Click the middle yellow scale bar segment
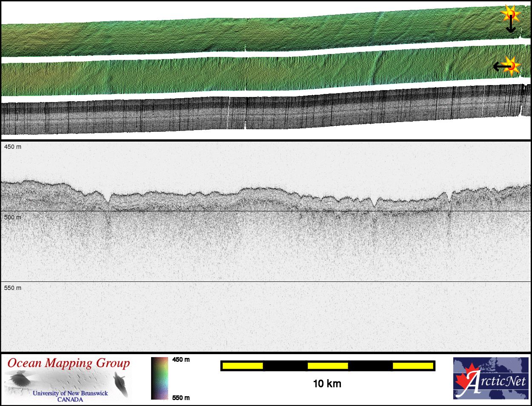Screen dimensions: 532x406 point(328,366)
